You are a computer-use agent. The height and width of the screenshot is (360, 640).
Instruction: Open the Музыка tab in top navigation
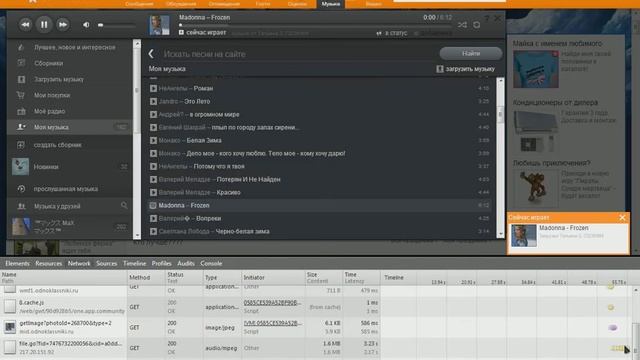(x=331, y=4)
